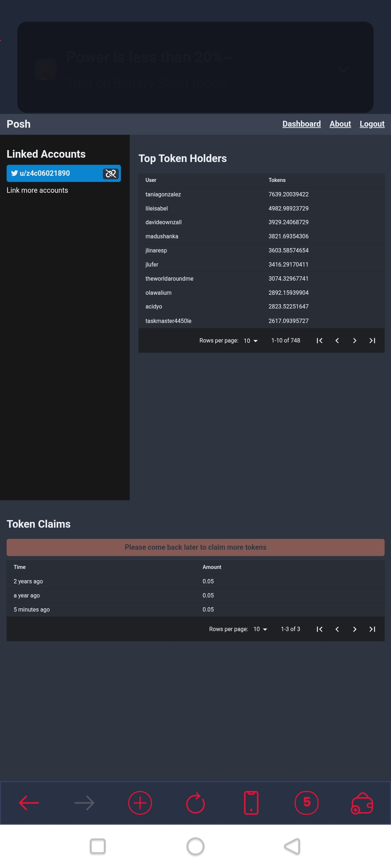Open the wallet icon in bottom toolbar
This screenshot has width=391, height=868.
pos(362,803)
